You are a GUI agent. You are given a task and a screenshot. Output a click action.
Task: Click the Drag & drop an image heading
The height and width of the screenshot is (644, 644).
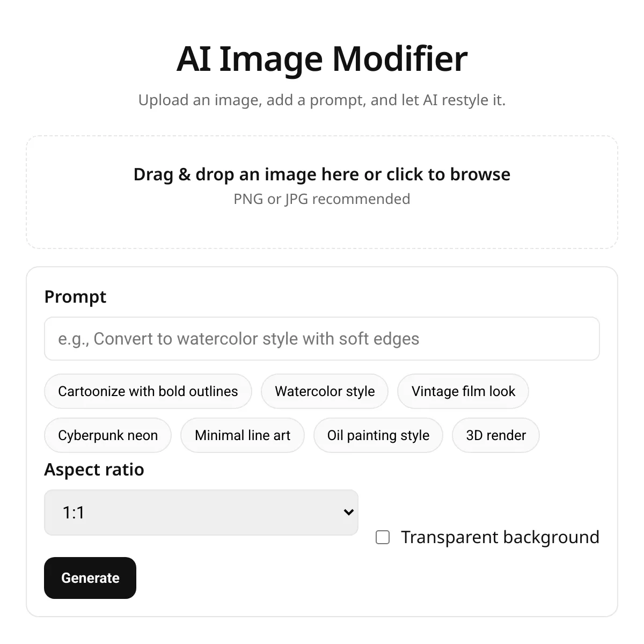point(322,174)
